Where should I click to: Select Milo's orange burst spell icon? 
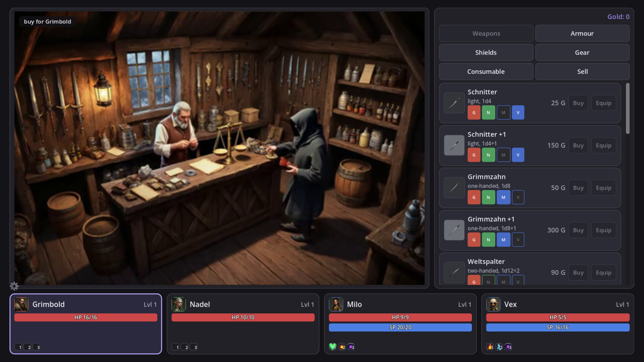point(342,347)
